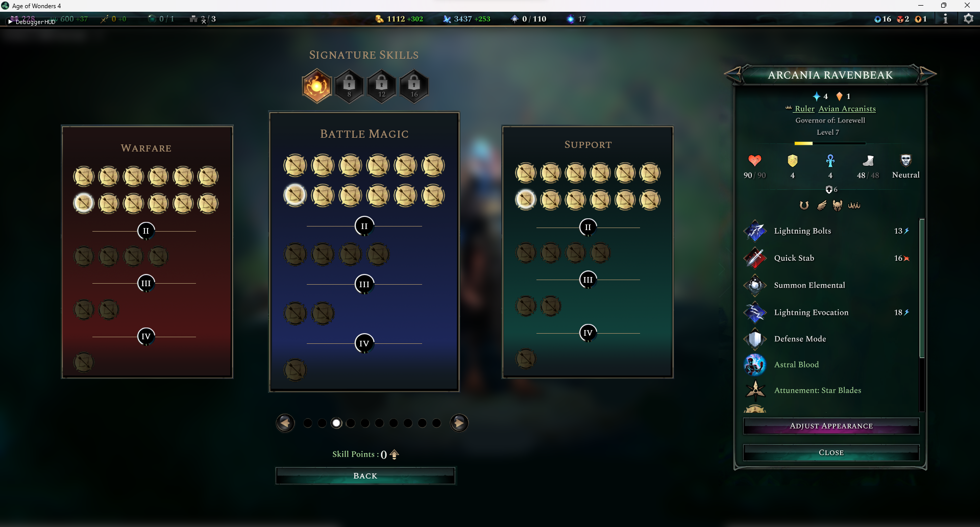Select the highlighted Support skill node

pyautogui.click(x=526, y=199)
